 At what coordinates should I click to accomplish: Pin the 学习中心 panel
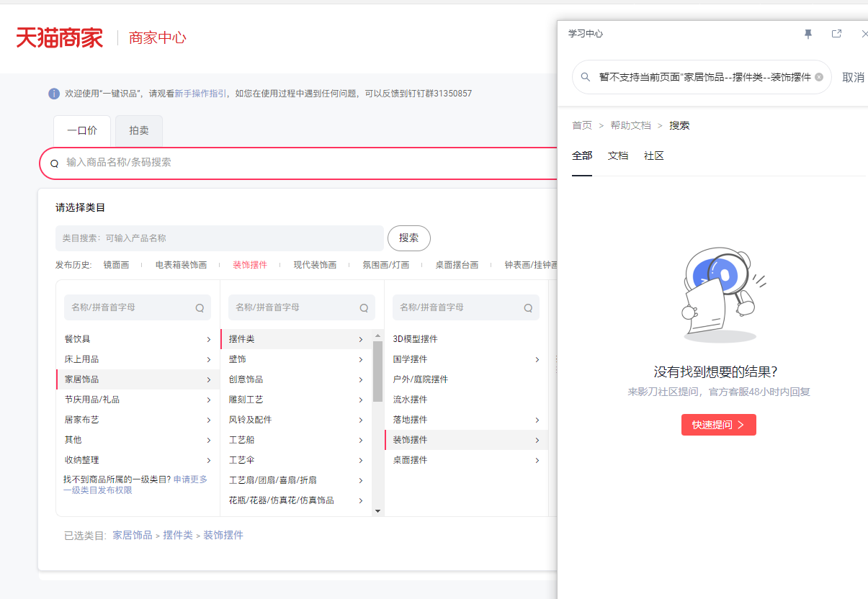click(808, 34)
